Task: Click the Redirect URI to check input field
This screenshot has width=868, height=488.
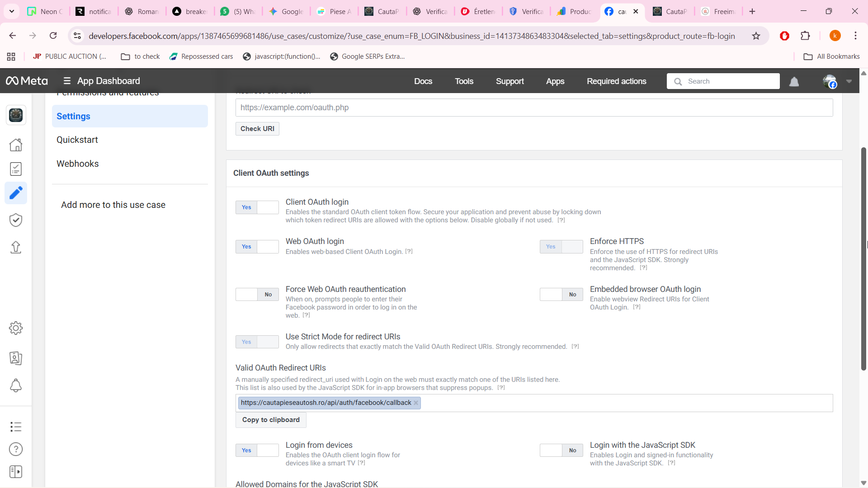Action: [x=534, y=108]
